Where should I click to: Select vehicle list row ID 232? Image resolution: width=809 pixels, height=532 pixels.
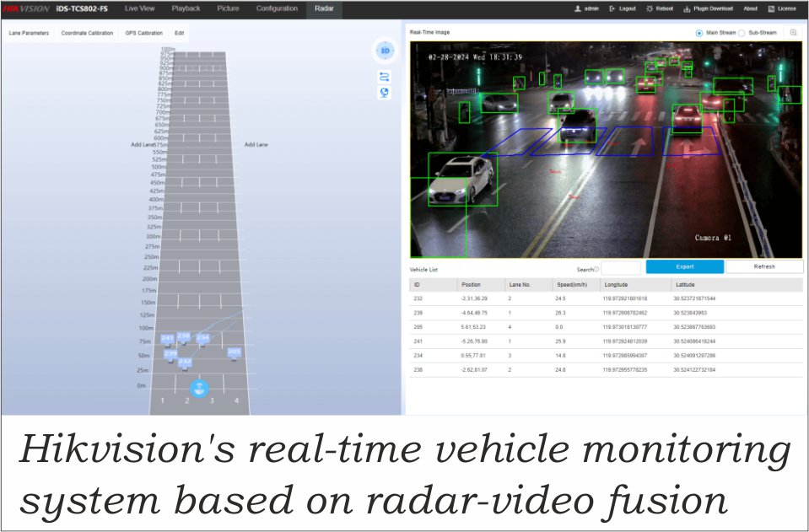[x=607, y=298]
